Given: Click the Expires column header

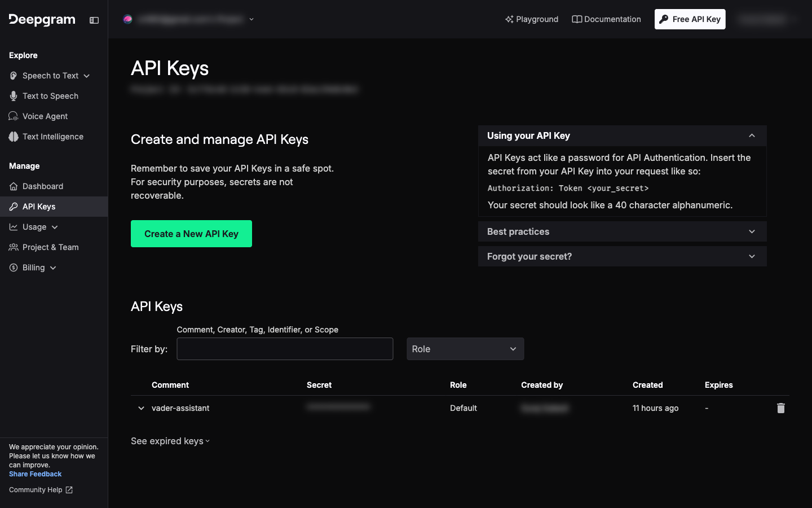Looking at the screenshot, I should (x=719, y=385).
